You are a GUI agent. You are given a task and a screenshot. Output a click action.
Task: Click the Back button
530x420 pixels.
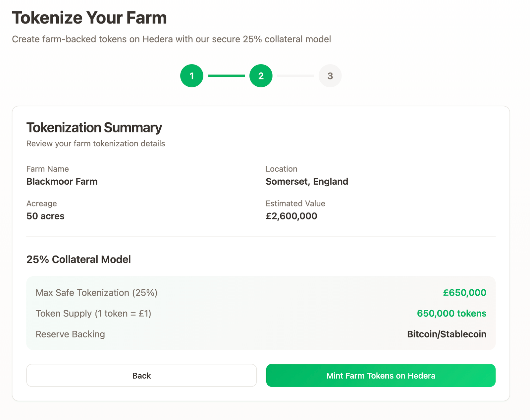pyautogui.click(x=141, y=375)
